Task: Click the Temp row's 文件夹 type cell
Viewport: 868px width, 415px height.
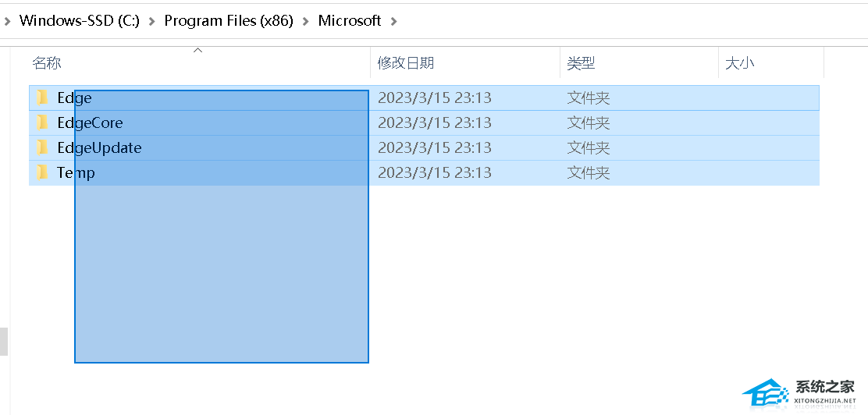Action: (x=589, y=172)
